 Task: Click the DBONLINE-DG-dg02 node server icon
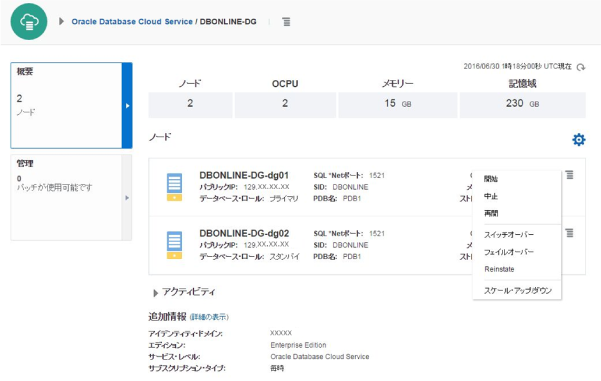tap(174, 245)
